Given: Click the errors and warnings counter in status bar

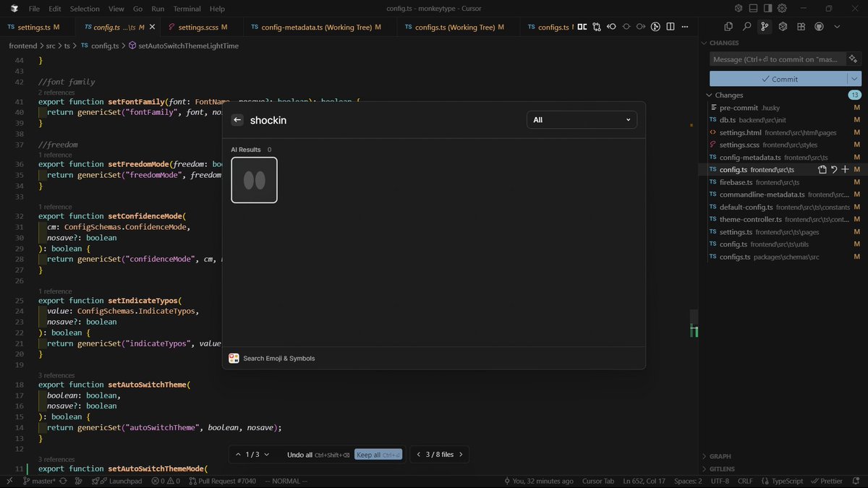Looking at the screenshot, I should click(165, 481).
